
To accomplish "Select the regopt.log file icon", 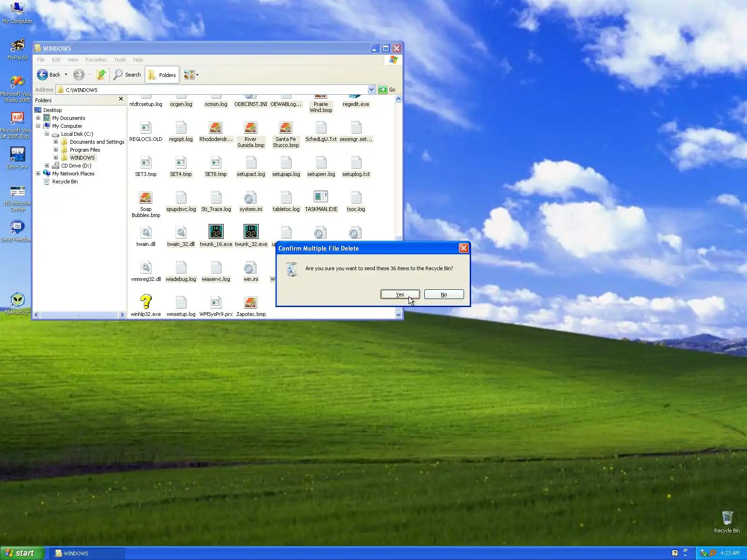I will click(181, 127).
